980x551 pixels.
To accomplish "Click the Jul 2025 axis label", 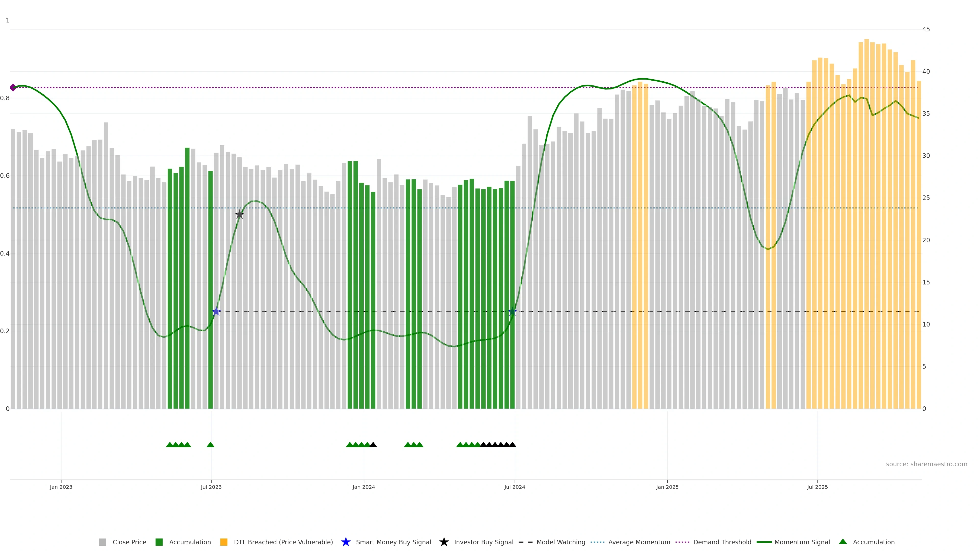I will tap(817, 487).
